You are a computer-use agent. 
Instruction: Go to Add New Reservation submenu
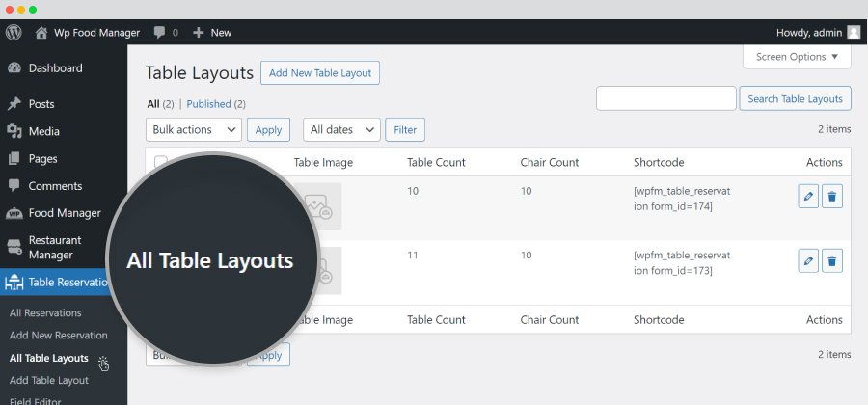tap(58, 336)
